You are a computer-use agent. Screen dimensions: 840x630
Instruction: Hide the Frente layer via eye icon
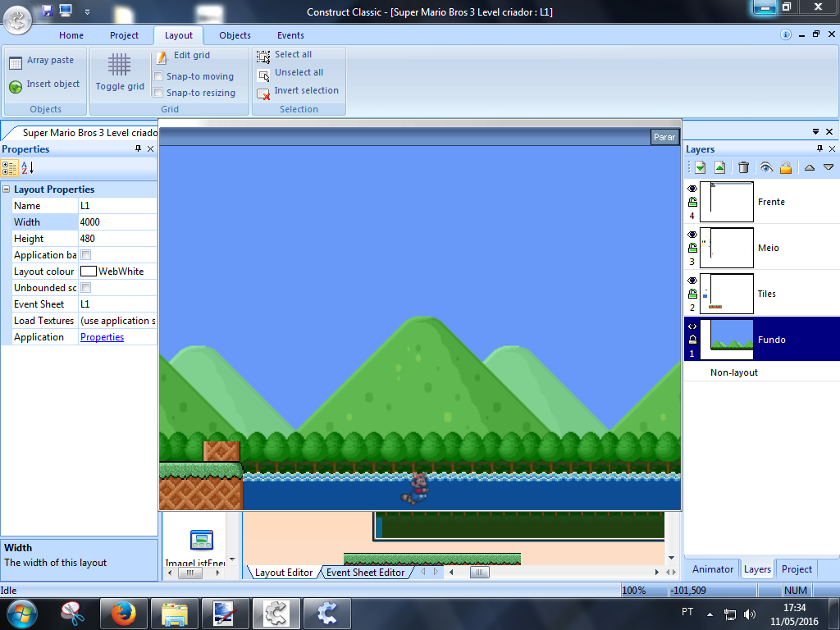click(692, 189)
